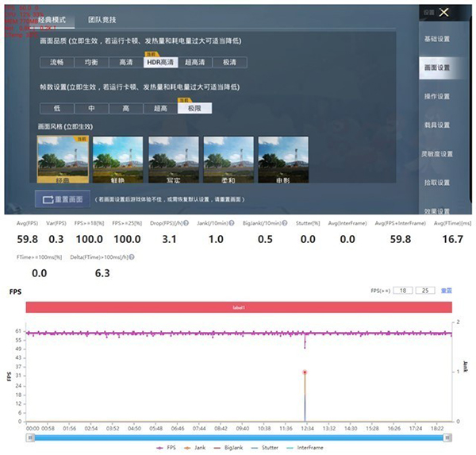Click the help icon next to Drop(FPS)
476x455 pixels.
186,223
